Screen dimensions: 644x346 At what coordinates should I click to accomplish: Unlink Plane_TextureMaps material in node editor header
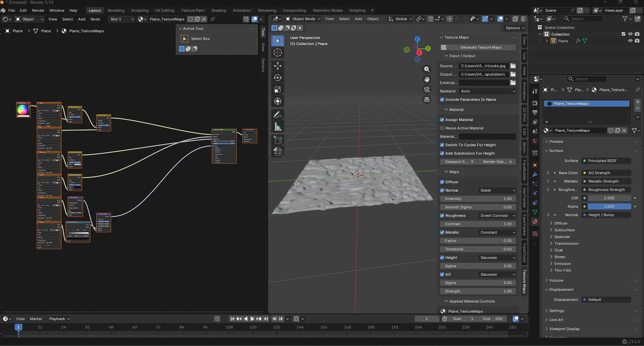click(204, 19)
